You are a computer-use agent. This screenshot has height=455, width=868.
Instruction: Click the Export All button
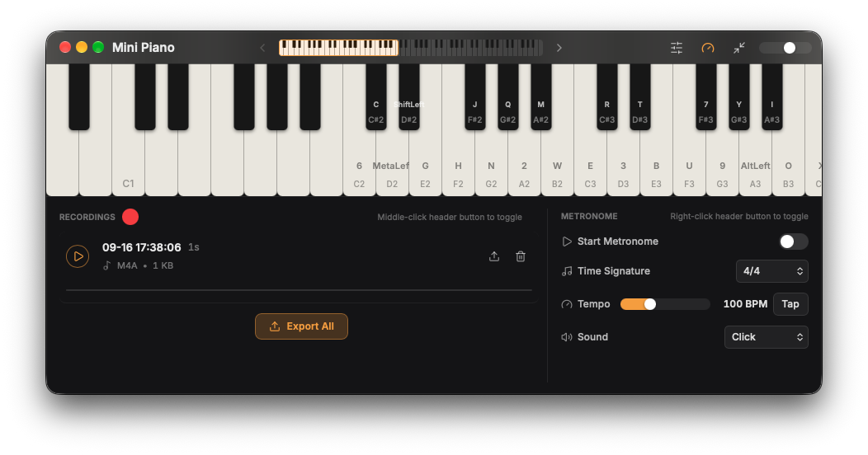click(301, 326)
